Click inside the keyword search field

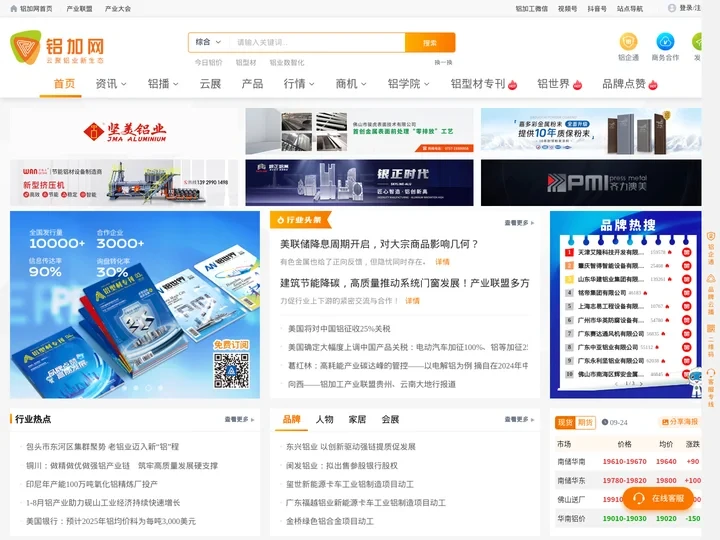(x=317, y=42)
